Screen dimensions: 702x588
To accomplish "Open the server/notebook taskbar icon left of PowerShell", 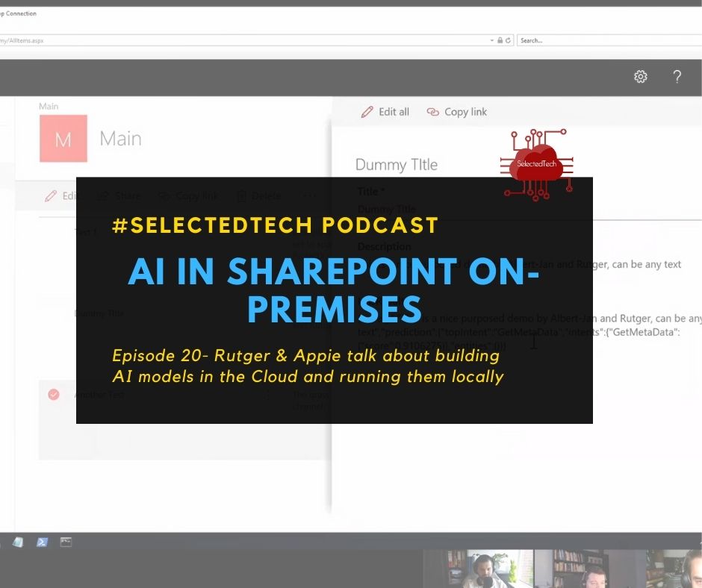I will point(18,542).
